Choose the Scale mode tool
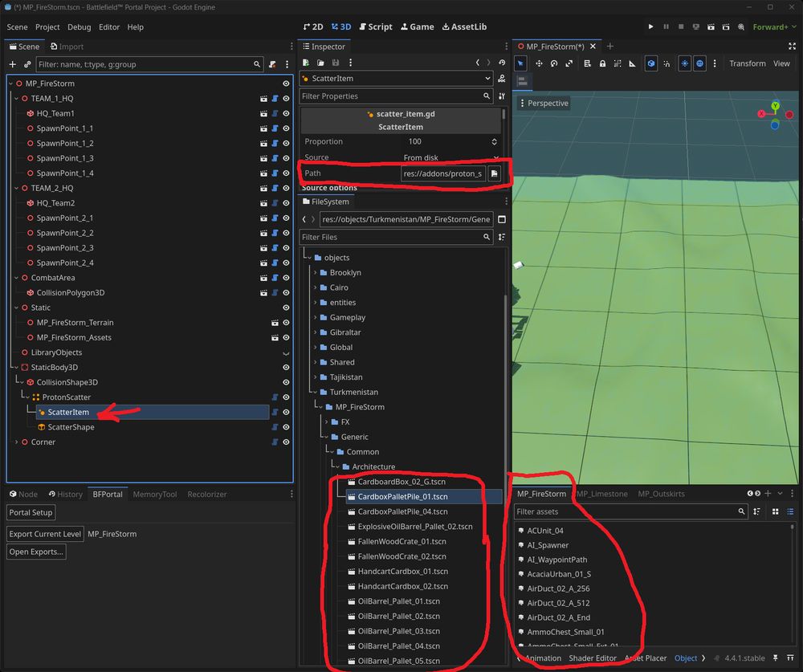 [x=569, y=63]
